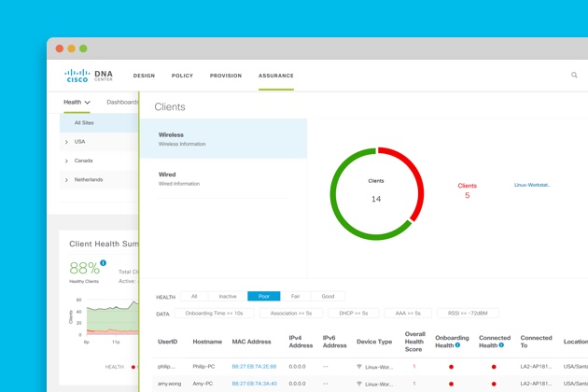588x392 pixels.
Task: Click Wi-Fi icon in Amy-PC row
Action: (359, 384)
